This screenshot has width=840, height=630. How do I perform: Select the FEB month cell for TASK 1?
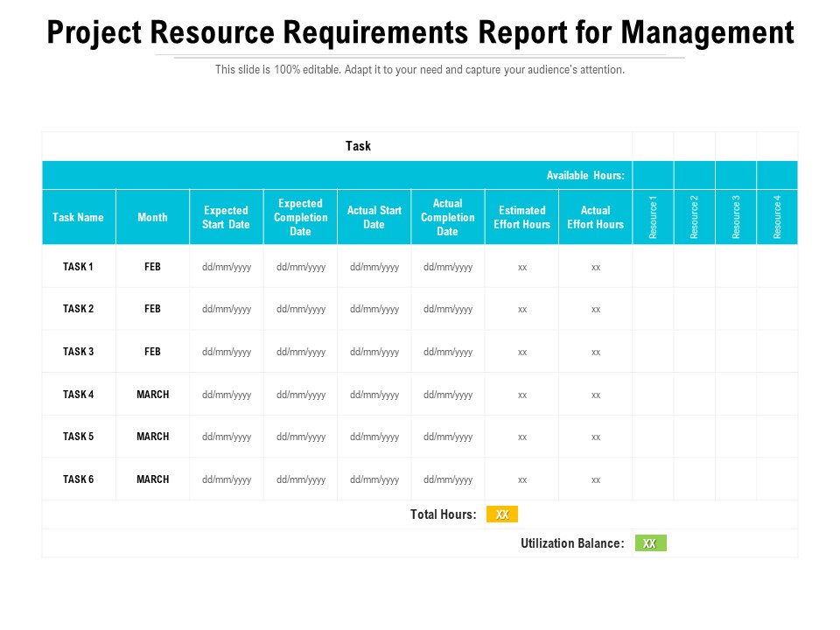152,266
